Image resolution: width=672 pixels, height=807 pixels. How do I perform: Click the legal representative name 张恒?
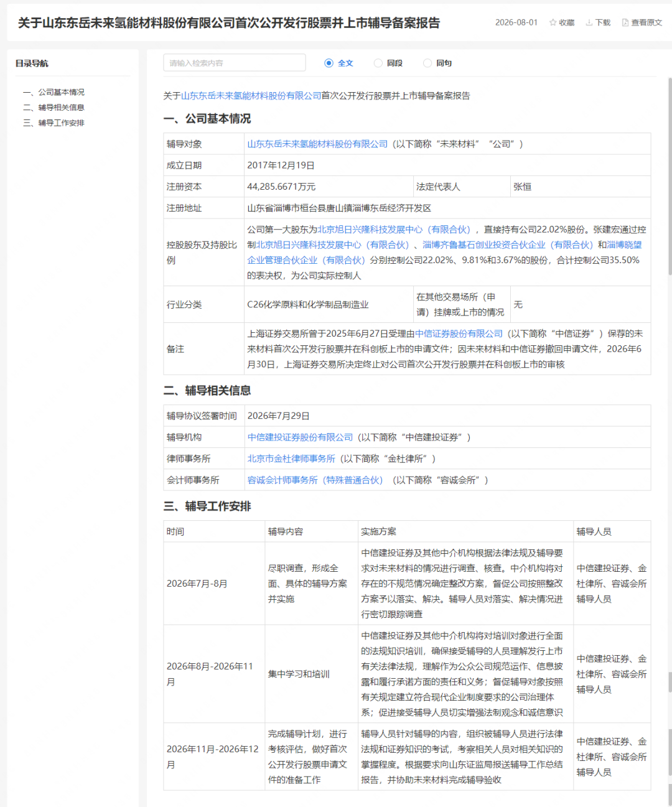click(x=522, y=187)
